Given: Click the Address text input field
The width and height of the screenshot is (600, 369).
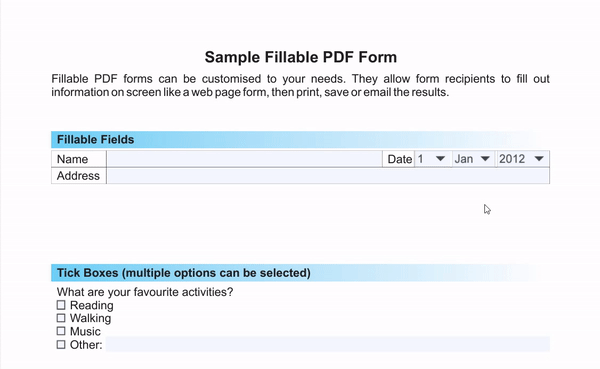Looking at the screenshot, I should click(x=328, y=176).
